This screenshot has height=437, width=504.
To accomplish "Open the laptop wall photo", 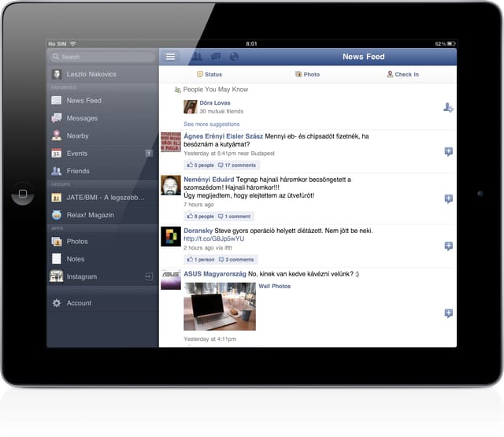I will pyautogui.click(x=220, y=306).
